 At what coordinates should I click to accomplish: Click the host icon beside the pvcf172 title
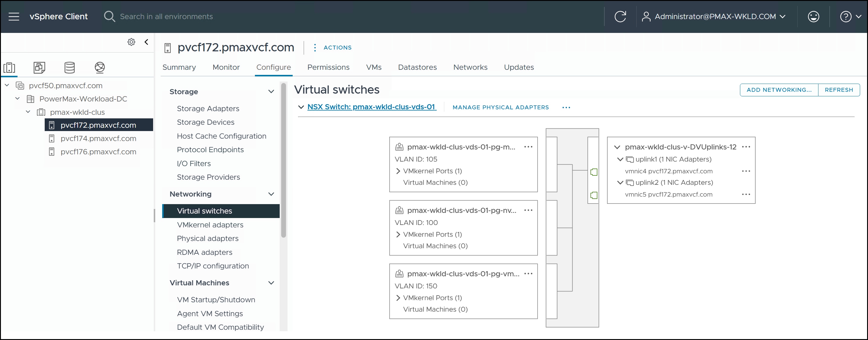click(167, 48)
